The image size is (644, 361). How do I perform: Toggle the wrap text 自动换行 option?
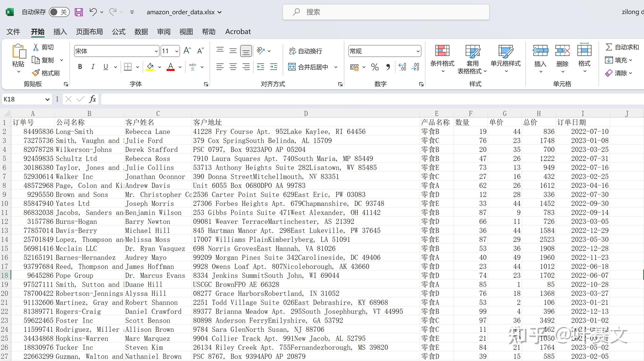click(305, 51)
